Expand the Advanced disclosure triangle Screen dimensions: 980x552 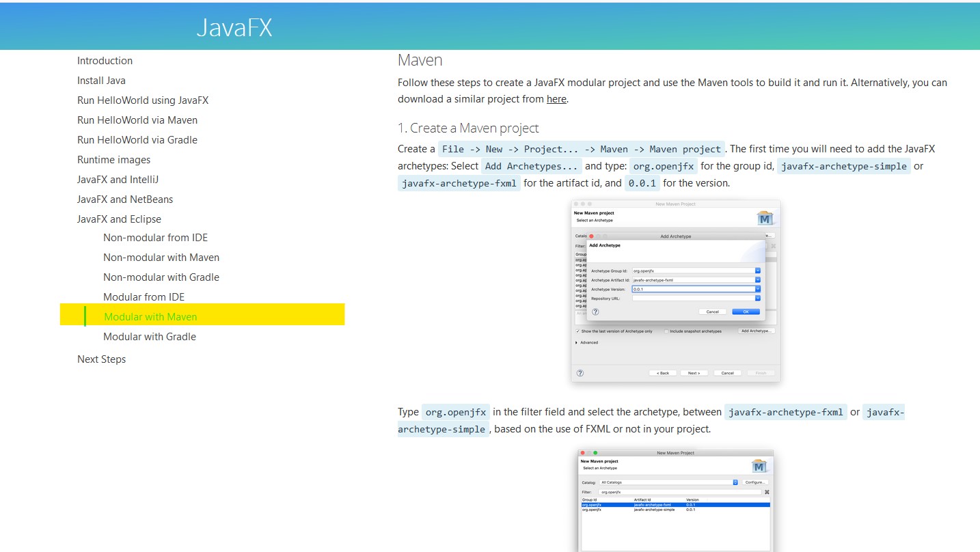tap(576, 342)
